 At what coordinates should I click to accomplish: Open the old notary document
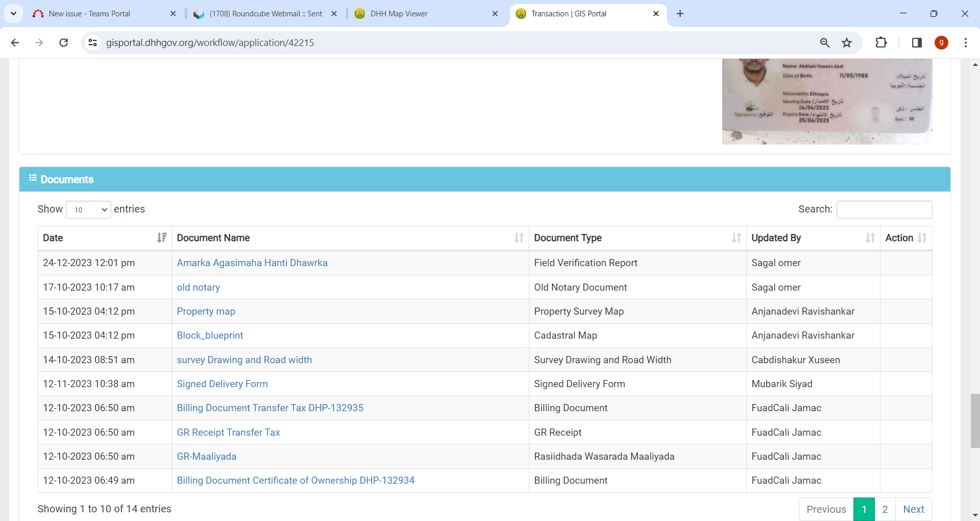pyautogui.click(x=199, y=288)
